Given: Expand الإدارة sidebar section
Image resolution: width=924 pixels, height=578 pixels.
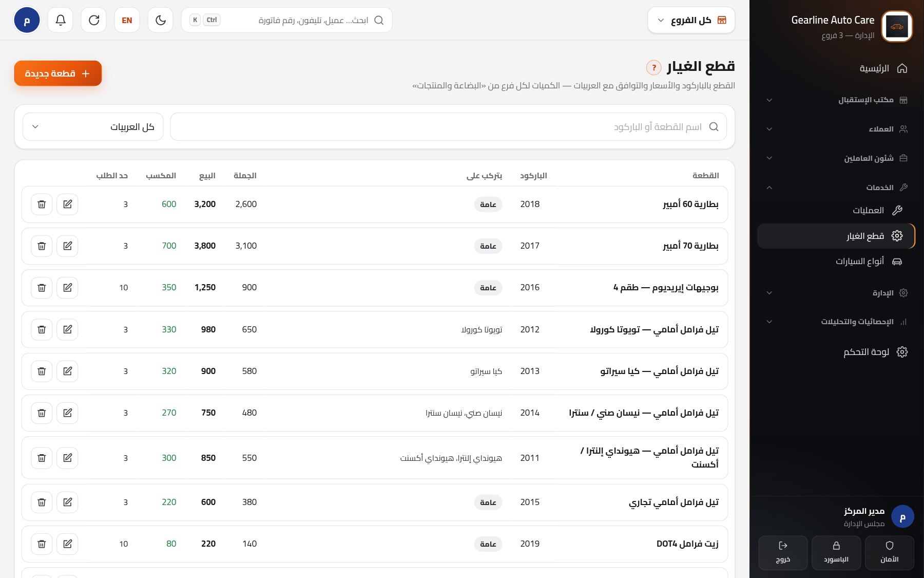Looking at the screenshot, I should click(836, 293).
